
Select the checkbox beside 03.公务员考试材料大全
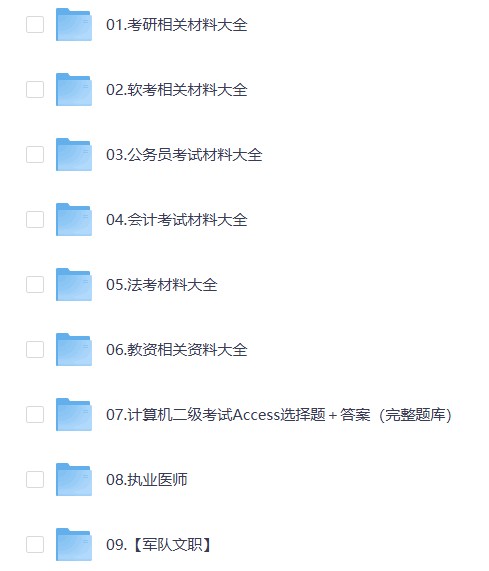35,154
